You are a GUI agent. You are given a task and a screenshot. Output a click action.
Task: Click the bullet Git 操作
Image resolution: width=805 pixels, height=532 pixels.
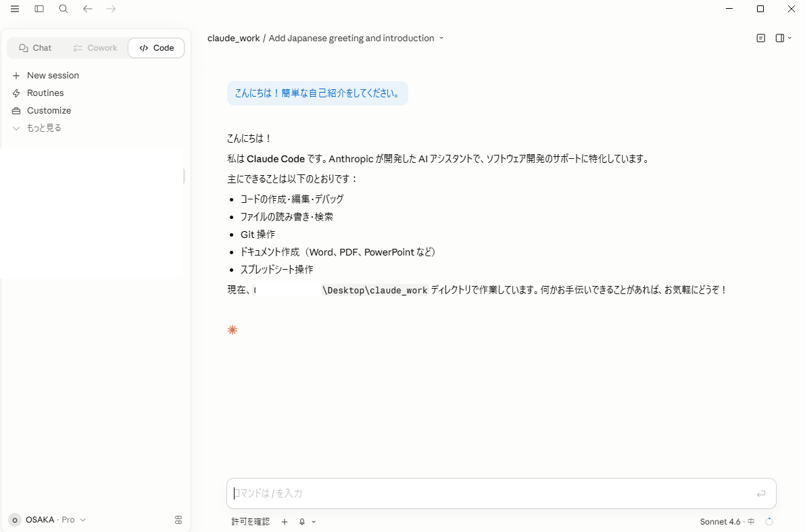tap(258, 234)
